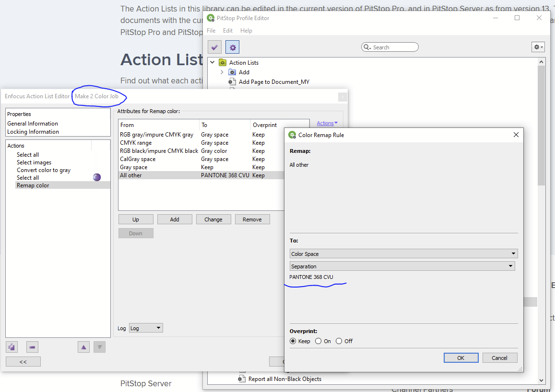Screen dimensions: 555x392
Task: Move action up with purple triangle
Action: [x=83, y=347]
